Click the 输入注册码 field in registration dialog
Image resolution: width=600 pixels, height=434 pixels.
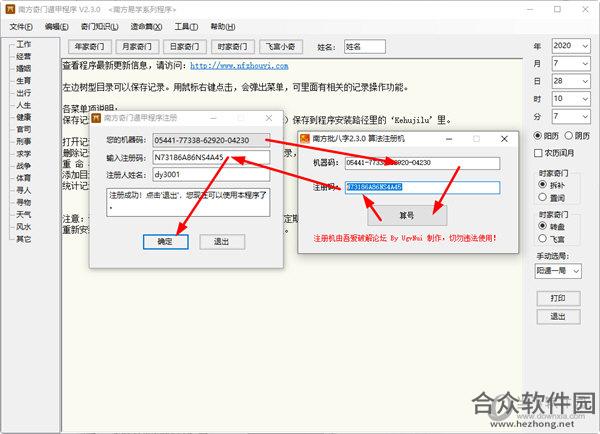(211, 157)
